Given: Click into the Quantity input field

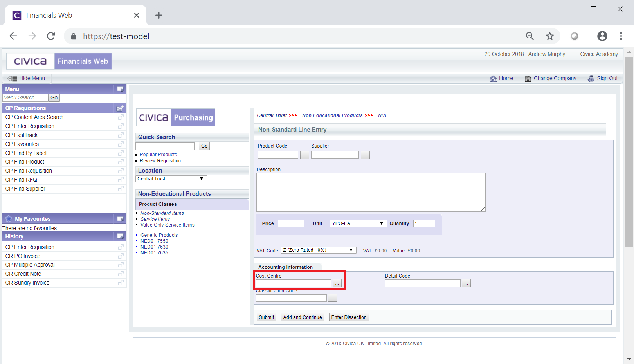Looking at the screenshot, I should click(424, 223).
